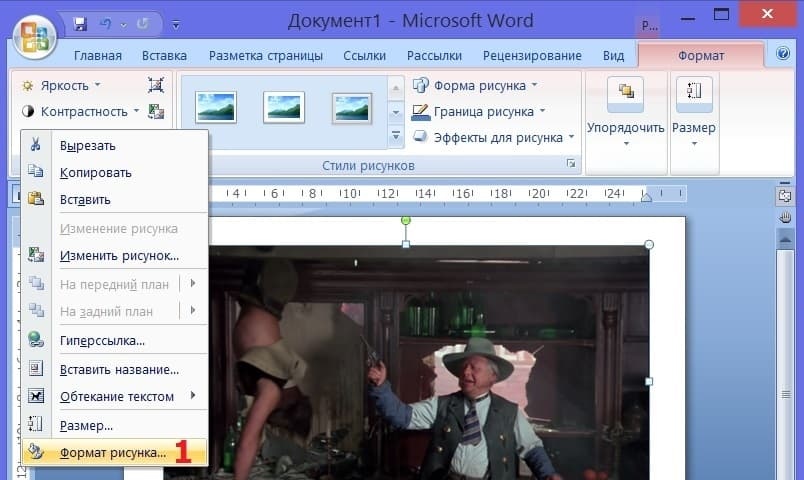The height and width of the screenshot is (480, 804).
Task: Apply the second picture style thumbnail
Action: coord(284,107)
